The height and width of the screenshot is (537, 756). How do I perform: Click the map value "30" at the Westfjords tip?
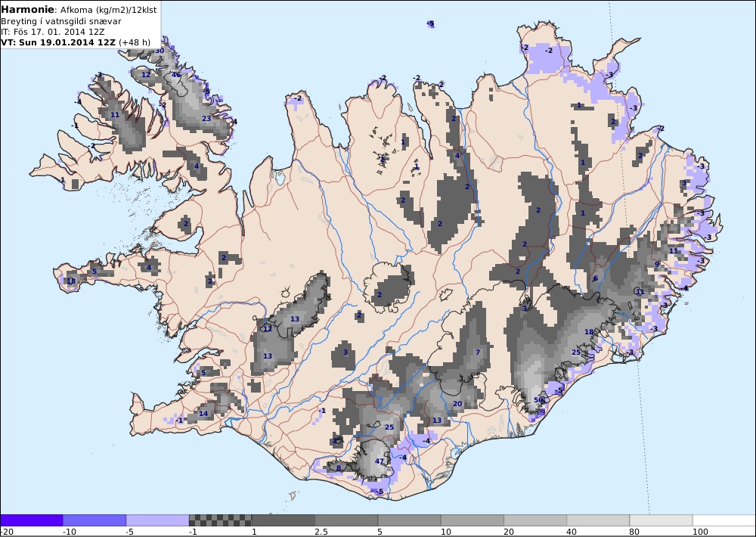point(160,51)
